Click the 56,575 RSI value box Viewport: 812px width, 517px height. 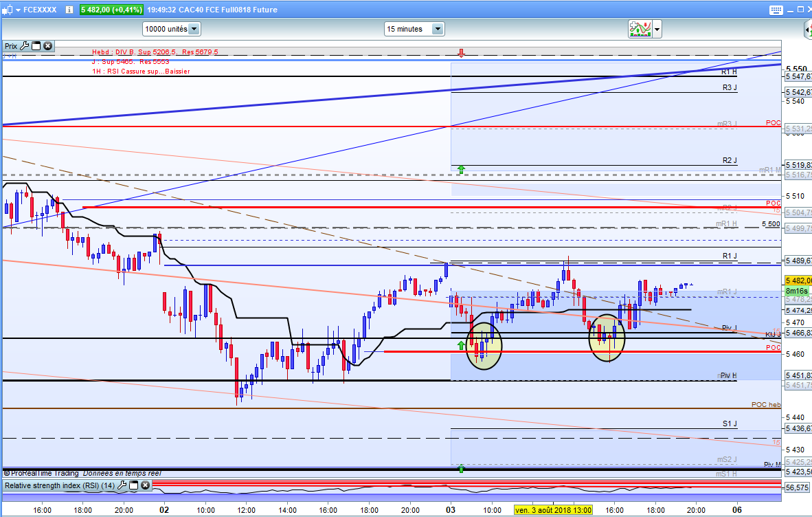797,487
